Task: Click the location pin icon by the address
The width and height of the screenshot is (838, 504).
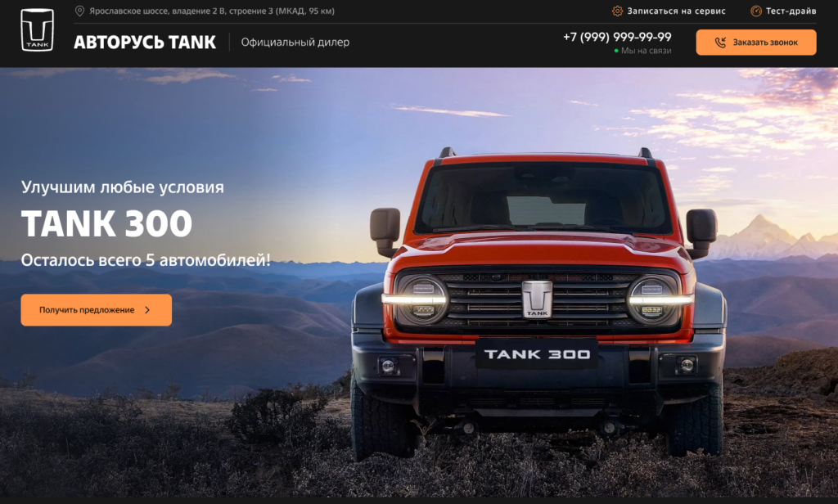Action: click(79, 11)
